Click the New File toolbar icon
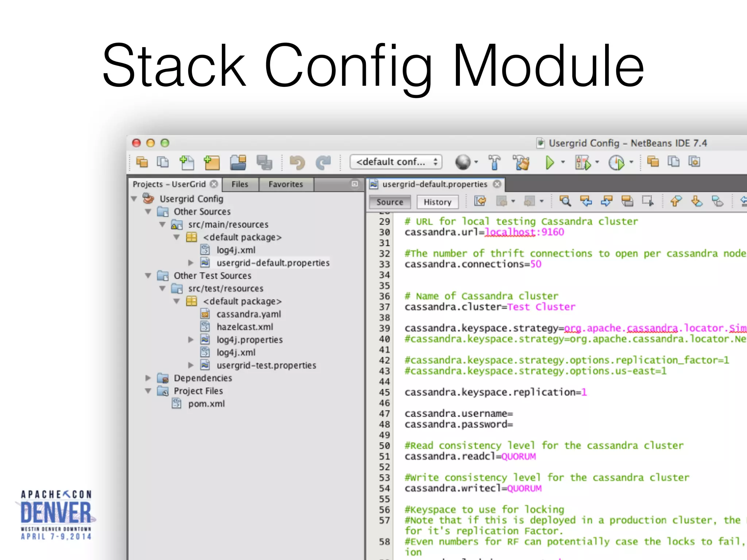 click(187, 163)
